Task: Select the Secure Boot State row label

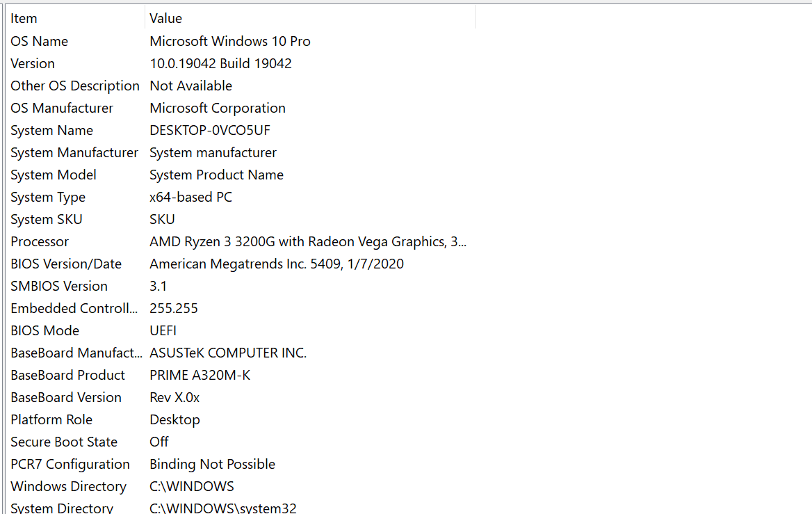Action: point(64,442)
